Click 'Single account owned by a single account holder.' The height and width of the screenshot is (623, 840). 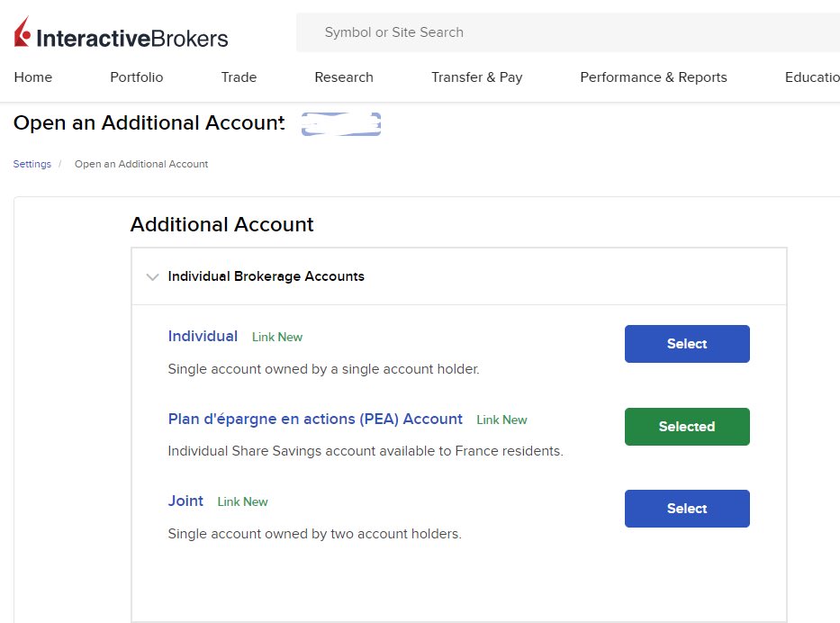(323, 369)
